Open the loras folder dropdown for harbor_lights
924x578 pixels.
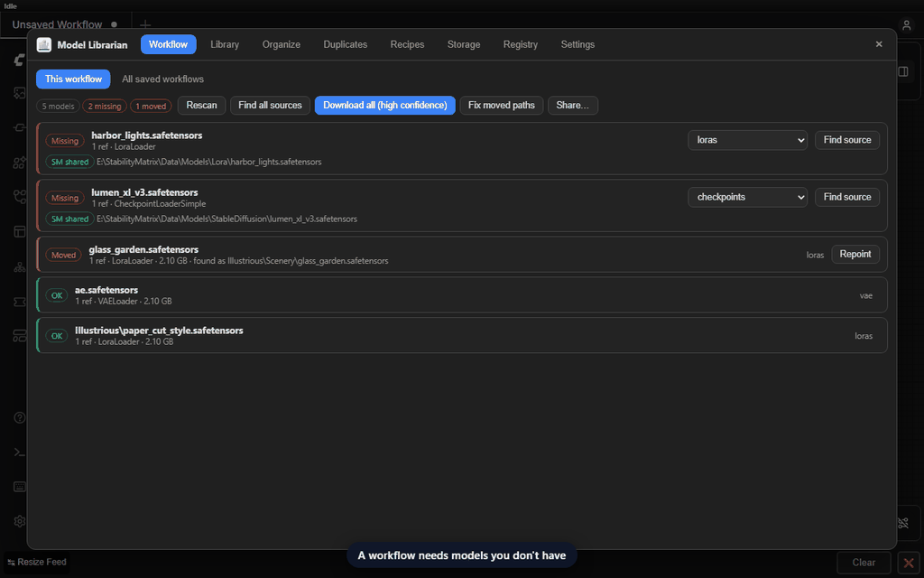point(747,140)
